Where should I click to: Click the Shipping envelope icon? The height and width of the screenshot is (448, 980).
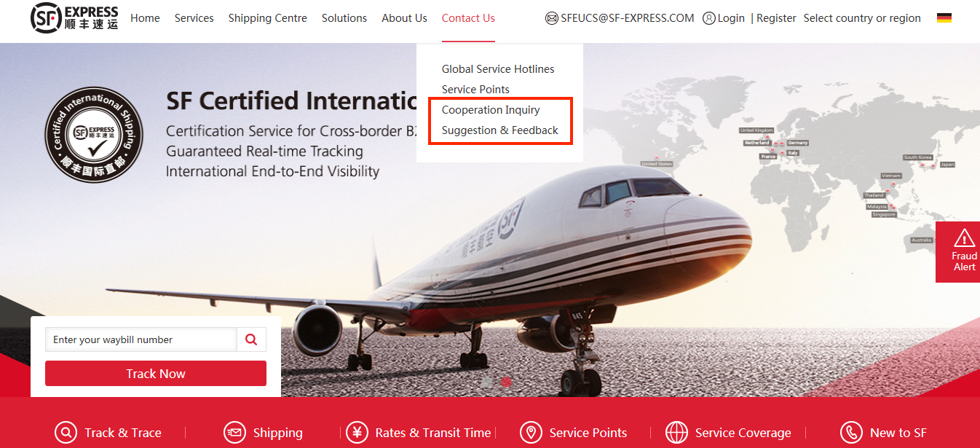234,433
